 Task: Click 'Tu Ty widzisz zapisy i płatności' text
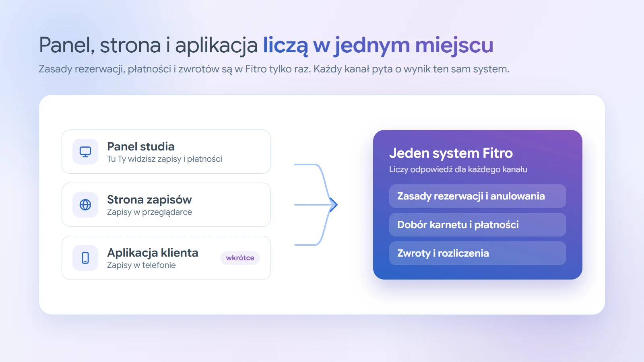pos(165,159)
